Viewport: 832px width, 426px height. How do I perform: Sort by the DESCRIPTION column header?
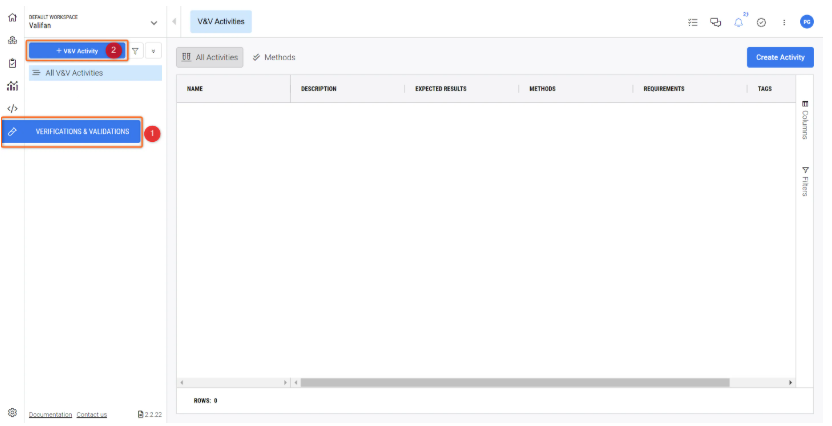[x=318, y=89]
